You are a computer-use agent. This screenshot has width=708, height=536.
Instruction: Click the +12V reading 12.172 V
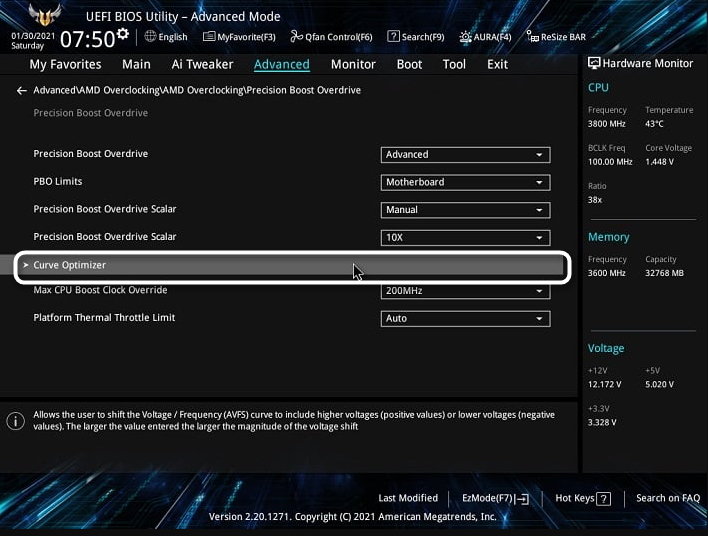point(604,384)
